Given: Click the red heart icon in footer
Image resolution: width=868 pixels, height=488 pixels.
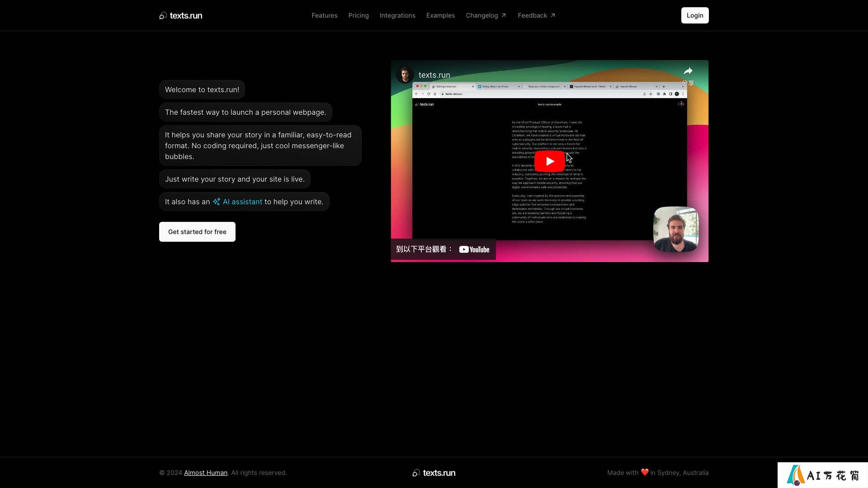Looking at the screenshot, I should coord(645,473).
